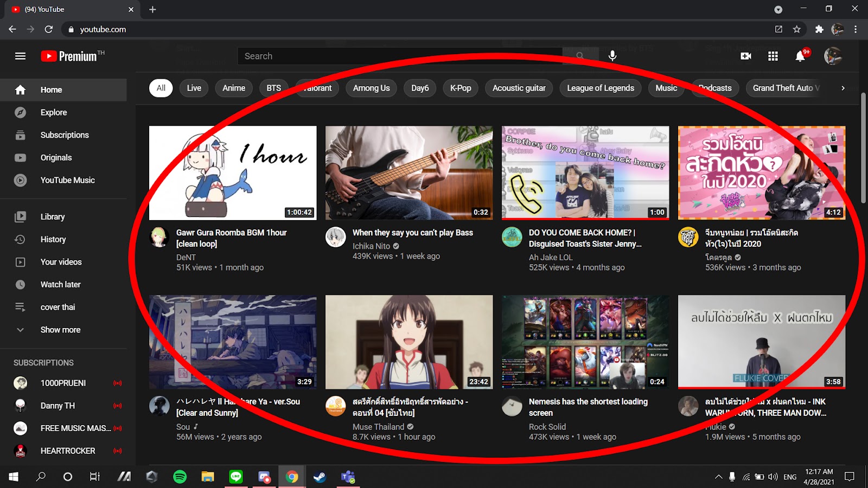Open the 1000PRUENI subscription channel
This screenshot has width=868, height=488.
click(x=63, y=383)
